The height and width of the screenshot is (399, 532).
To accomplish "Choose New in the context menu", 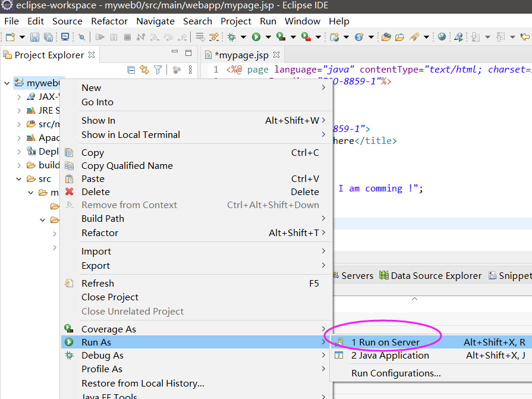I will coord(196,88).
